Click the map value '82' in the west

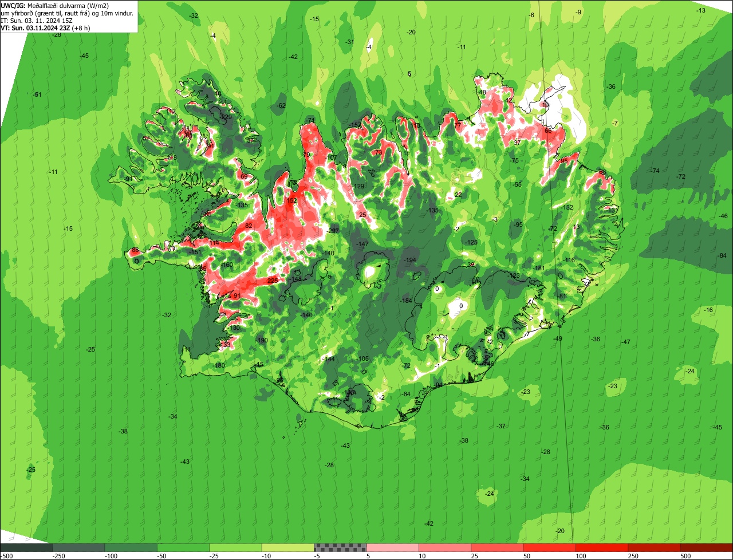[249, 226]
